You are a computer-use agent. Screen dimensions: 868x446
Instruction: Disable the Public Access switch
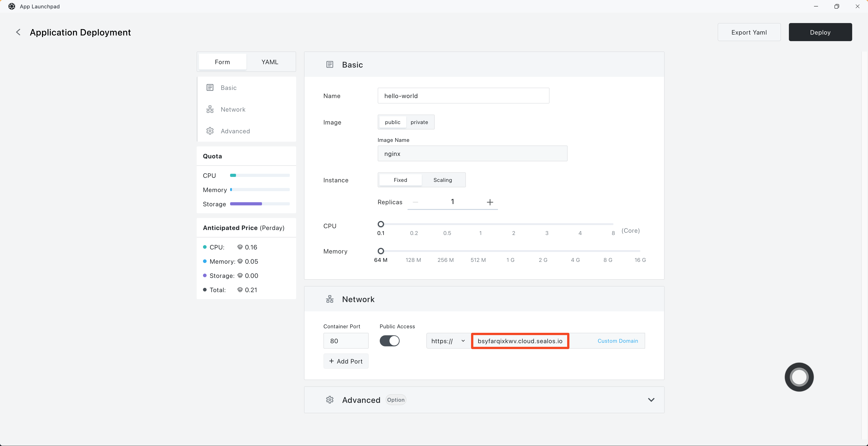pyautogui.click(x=389, y=341)
